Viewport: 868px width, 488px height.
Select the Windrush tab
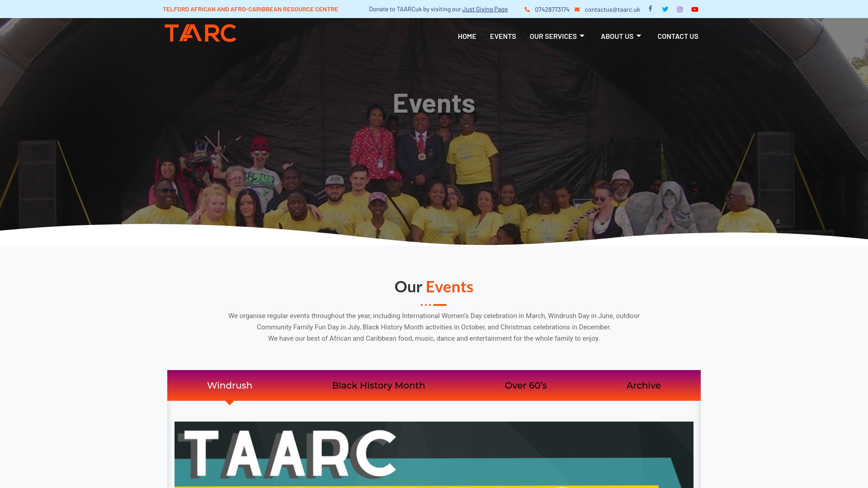click(230, 385)
